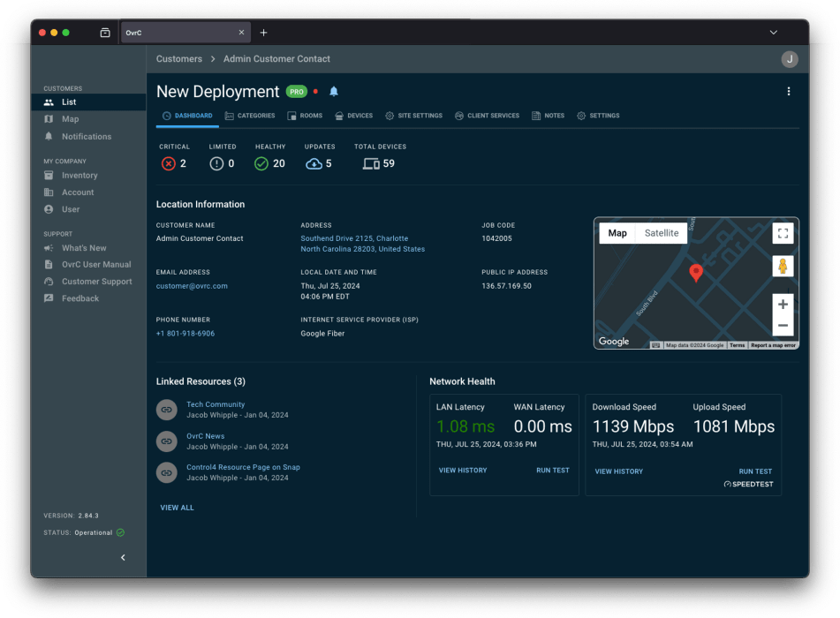Screen dimensions: 840x618
Task: Switch map to Map view
Action: tap(617, 233)
